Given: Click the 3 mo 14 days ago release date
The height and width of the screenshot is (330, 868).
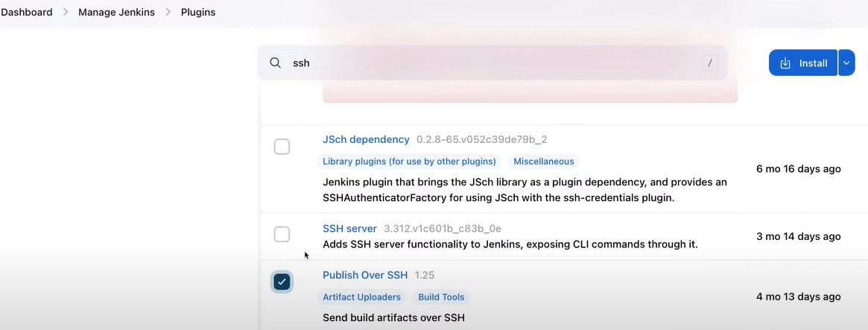Looking at the screenshot, I should tap(798, 236).
